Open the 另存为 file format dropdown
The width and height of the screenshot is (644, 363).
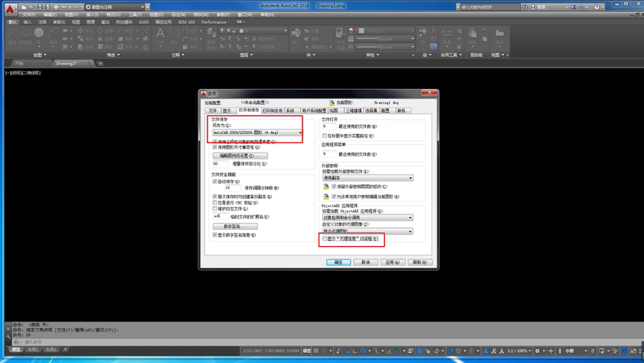point(256,132)
